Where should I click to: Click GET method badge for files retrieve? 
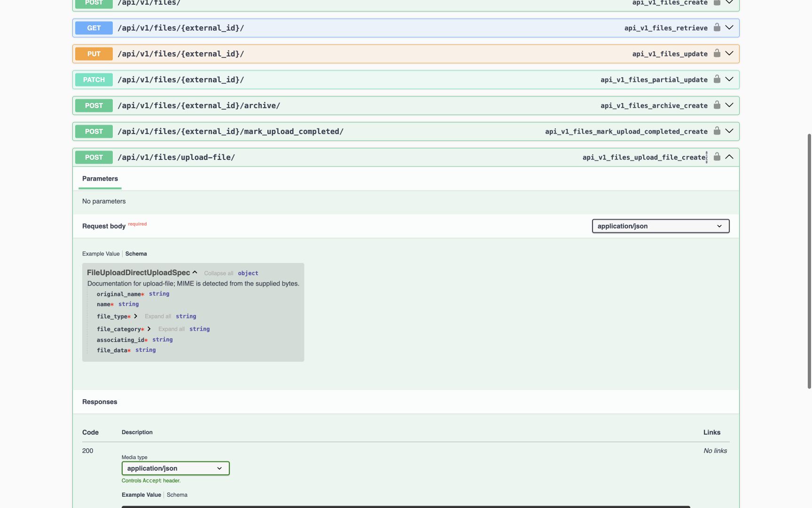pyautogui.click(x=94, y=28)
